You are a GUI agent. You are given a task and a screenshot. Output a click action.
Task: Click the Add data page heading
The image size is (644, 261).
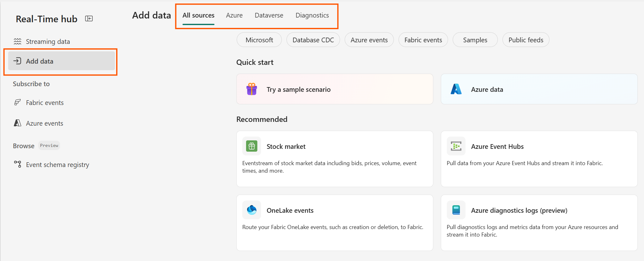pos(152,15)
